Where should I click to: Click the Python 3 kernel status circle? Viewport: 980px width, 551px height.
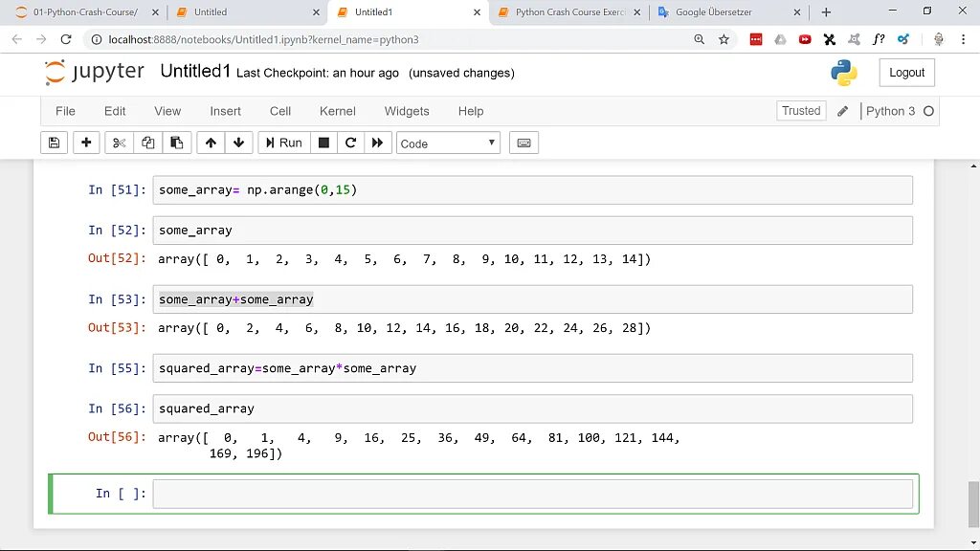tap(928, 111)
